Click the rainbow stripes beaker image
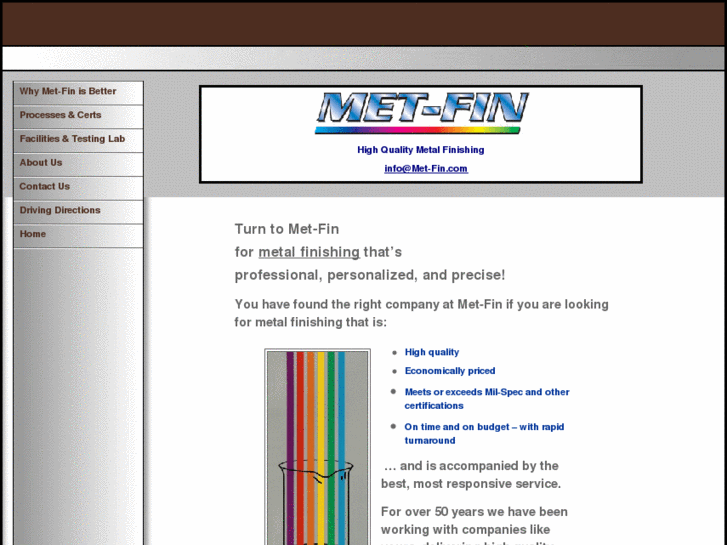727x545 pixels. tap(318, 447)
